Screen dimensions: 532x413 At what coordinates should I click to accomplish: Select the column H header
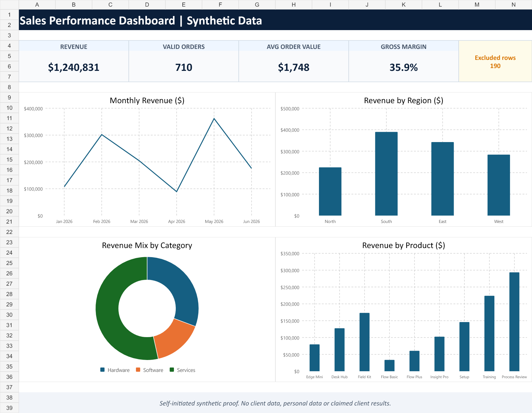pyautogui.click(x=294, y=5)
